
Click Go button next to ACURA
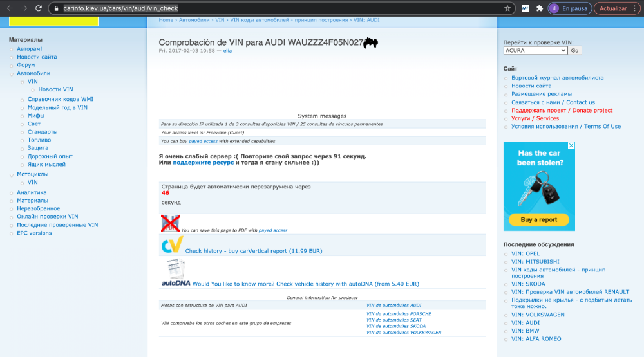574,50
